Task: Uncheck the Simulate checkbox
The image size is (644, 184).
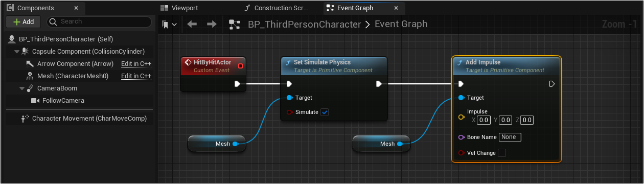Action: (325, 112)
